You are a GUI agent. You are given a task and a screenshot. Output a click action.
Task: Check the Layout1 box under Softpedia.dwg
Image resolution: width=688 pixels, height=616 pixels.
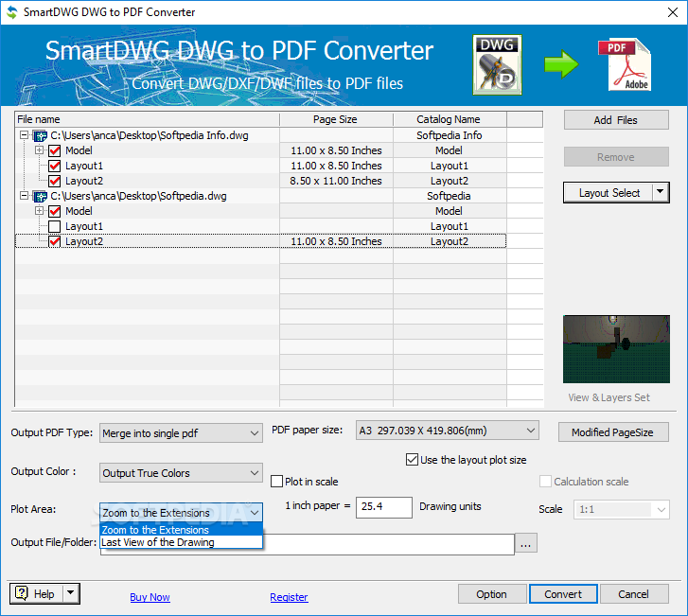tap(54, 226)
